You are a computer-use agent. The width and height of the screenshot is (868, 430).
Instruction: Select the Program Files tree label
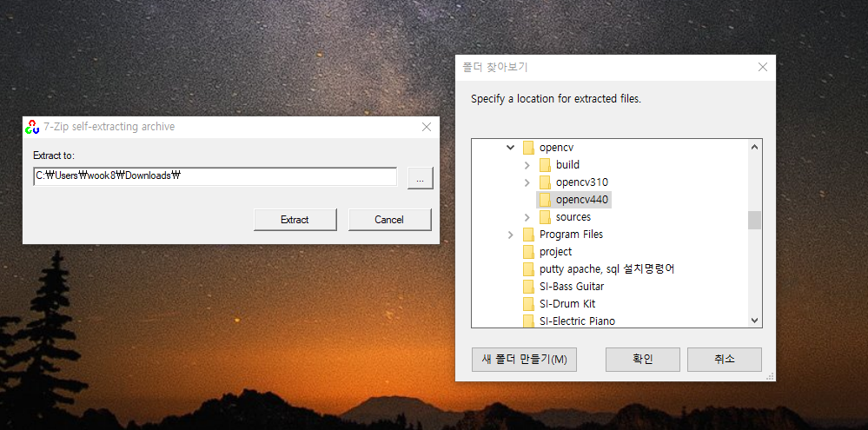tap(572, 234)
